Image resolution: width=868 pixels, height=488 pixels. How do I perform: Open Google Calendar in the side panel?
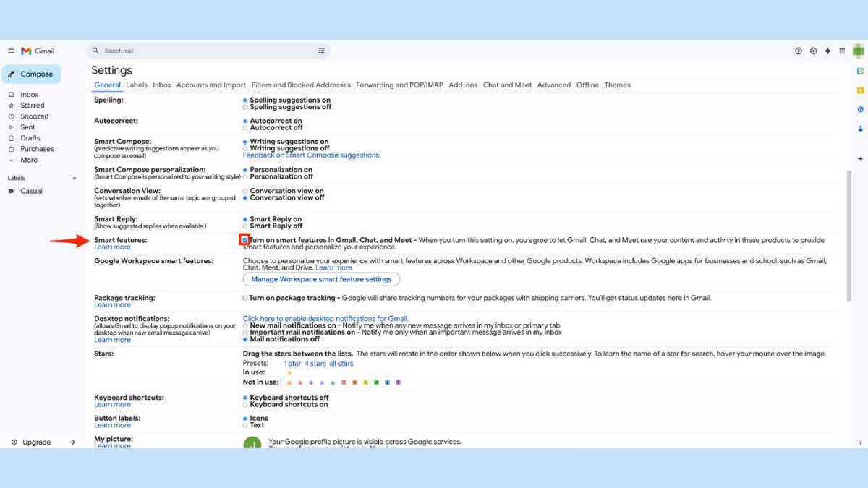coord(860,72)
